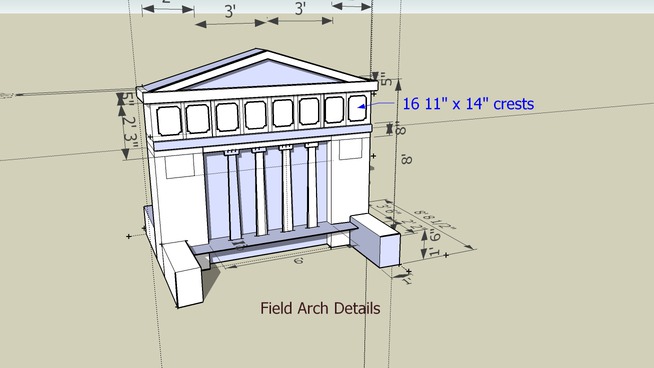Click the right 3' dimension at top
Image resolution: width=654 pixels, height=368 pixels.
pyautogui.click(x=300, y=9)
